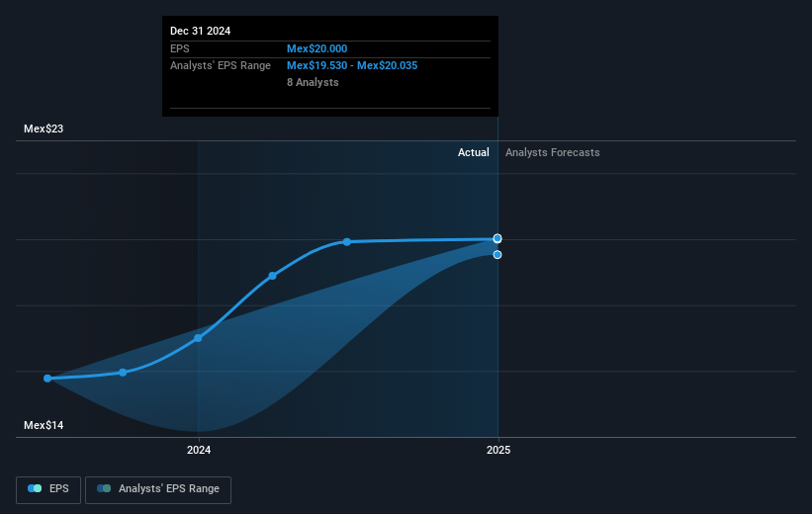Click the Analysts Forecasts section label

click(553, 152)
